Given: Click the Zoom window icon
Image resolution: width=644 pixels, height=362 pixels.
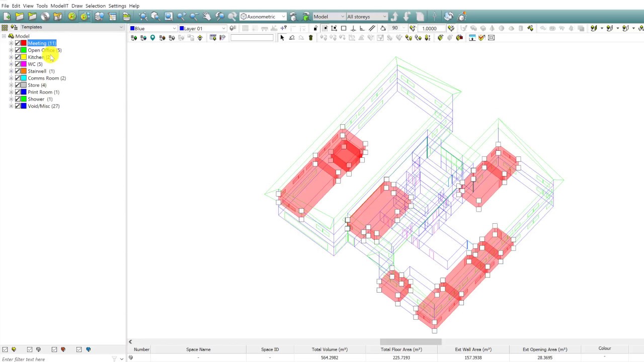Looking at the screenshot, I should point(169,17).
